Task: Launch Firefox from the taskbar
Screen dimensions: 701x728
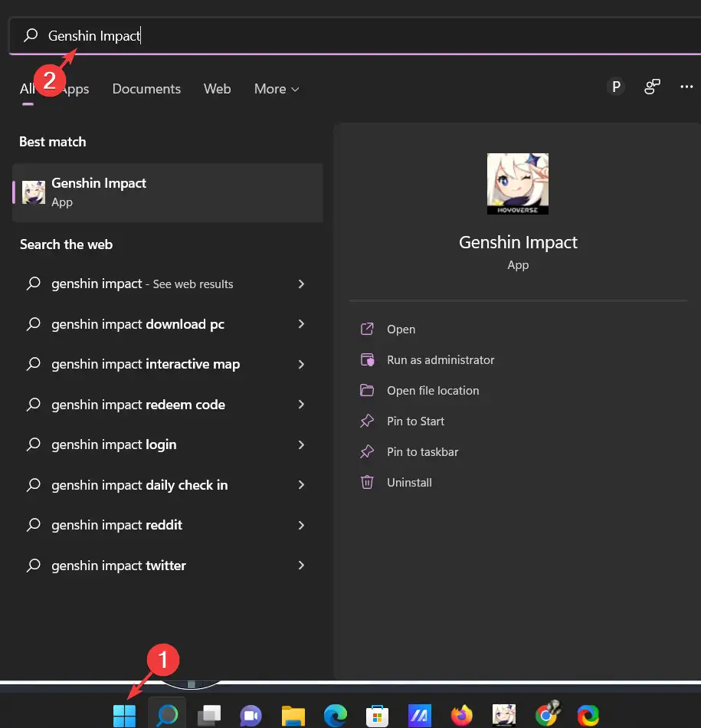Action: [x=461, y=716]
